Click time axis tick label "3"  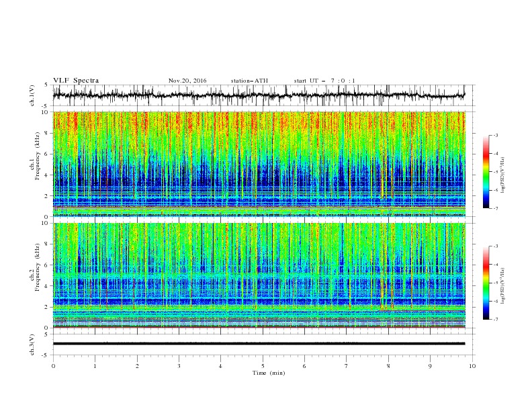pyautogui.click(x=179, y=366)
